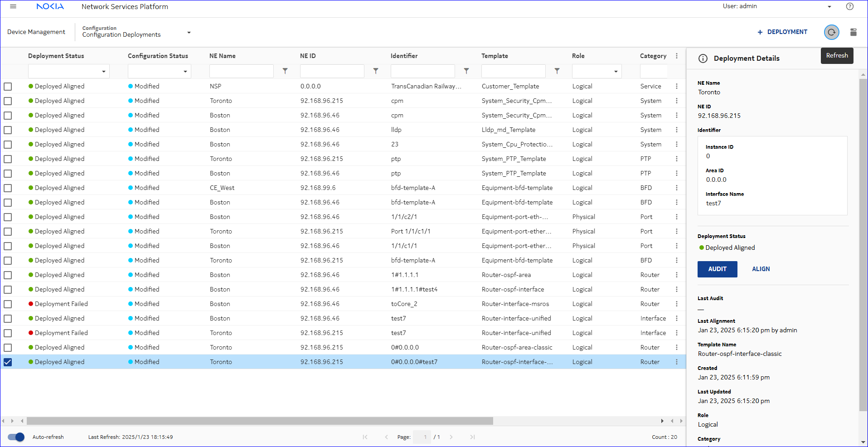
Task: Click the filter icon for NE Name column
Action: pos(285,71)
